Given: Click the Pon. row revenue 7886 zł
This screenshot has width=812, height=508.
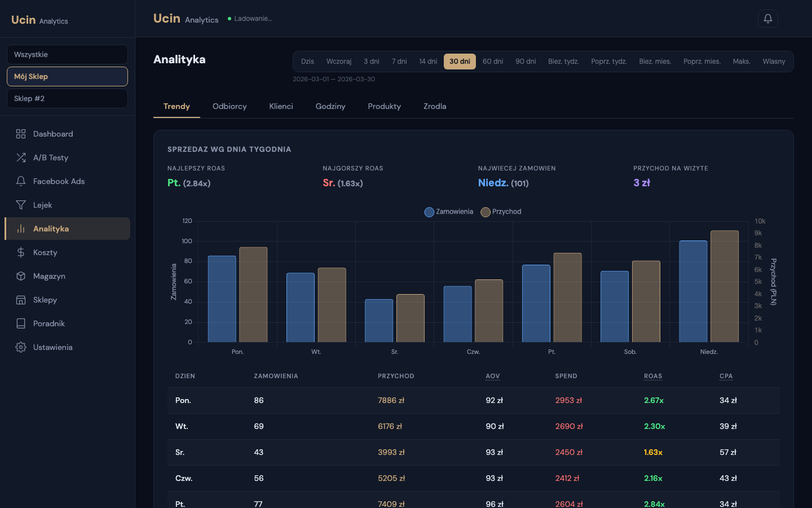Looking at the screenshot, I should (x=391, y=400).
